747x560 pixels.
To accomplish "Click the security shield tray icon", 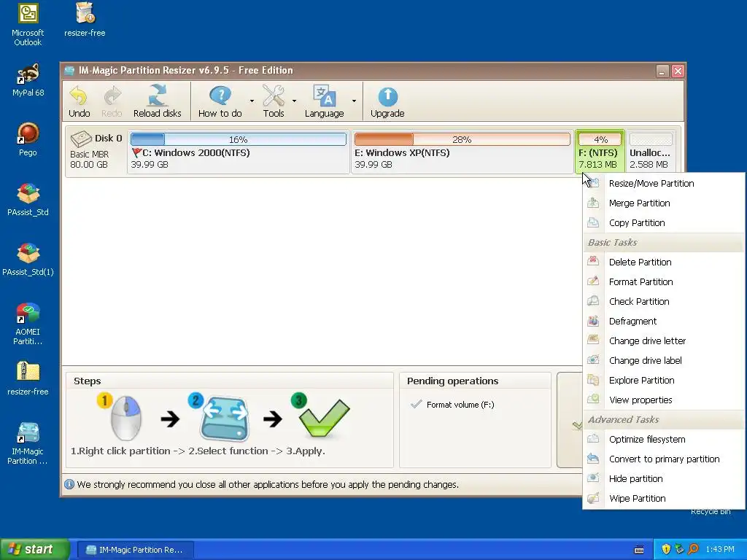I will pos(666,549).
